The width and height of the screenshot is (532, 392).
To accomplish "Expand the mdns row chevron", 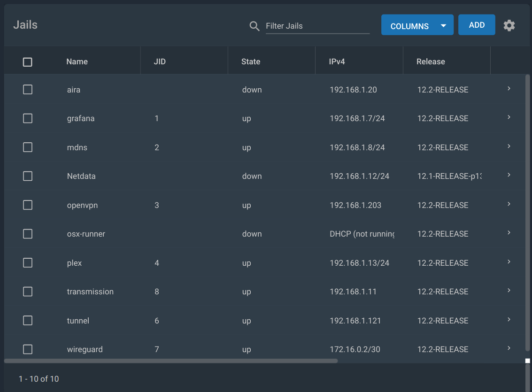I will pos(509,146).
